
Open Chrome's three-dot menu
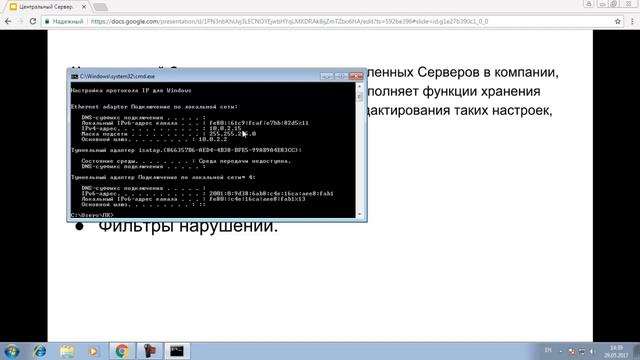632,21
